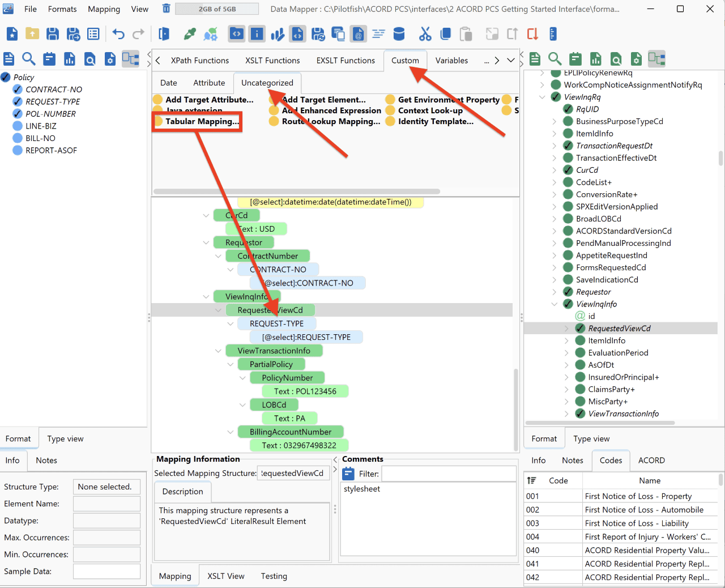Click the save with refresh arrows icon

[318, 34]
